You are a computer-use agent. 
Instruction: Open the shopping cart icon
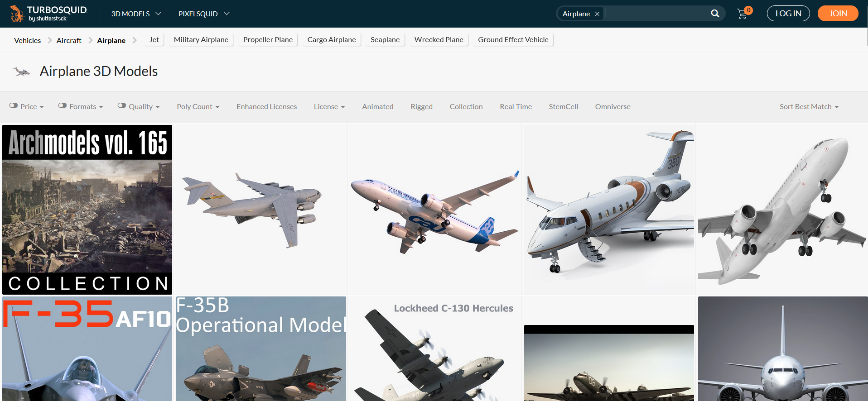(x=743, y=14)
